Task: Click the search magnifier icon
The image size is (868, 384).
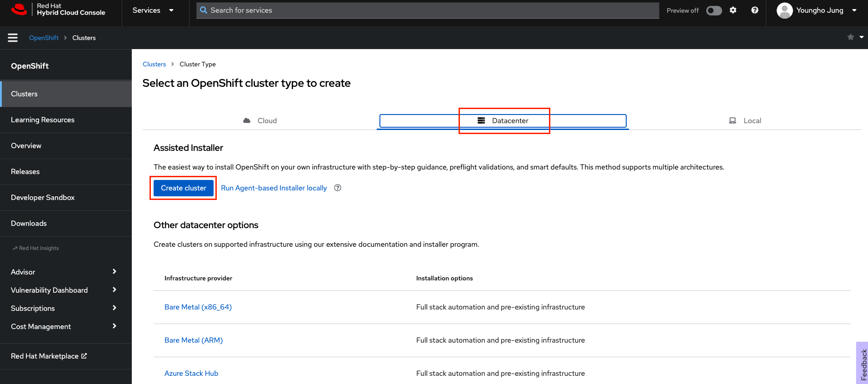Action: 204,10
